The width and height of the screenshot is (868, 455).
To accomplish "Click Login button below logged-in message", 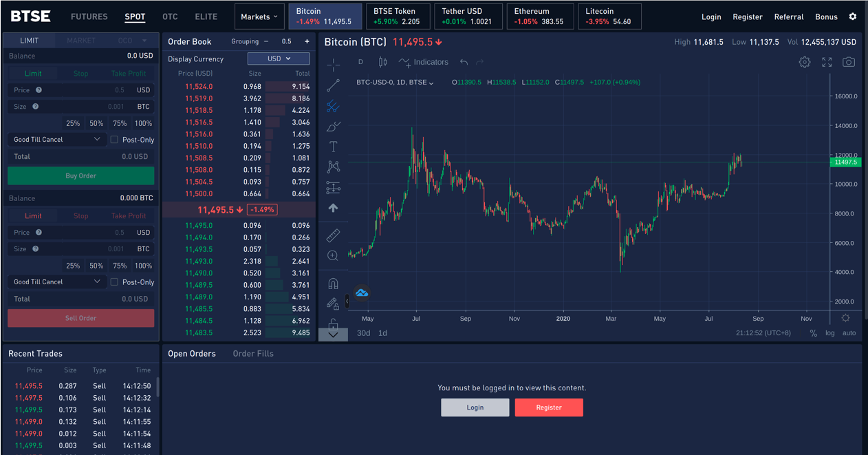I will [x=475, y=408].
